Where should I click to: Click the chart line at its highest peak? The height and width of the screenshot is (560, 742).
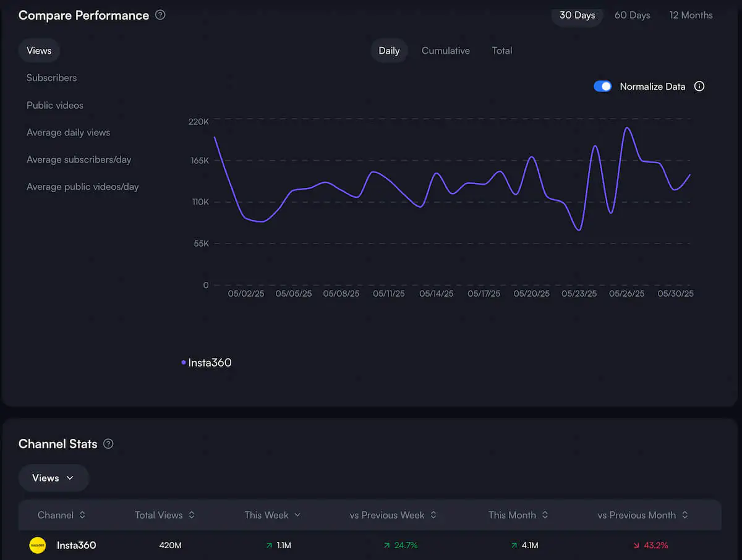[627, 127]
